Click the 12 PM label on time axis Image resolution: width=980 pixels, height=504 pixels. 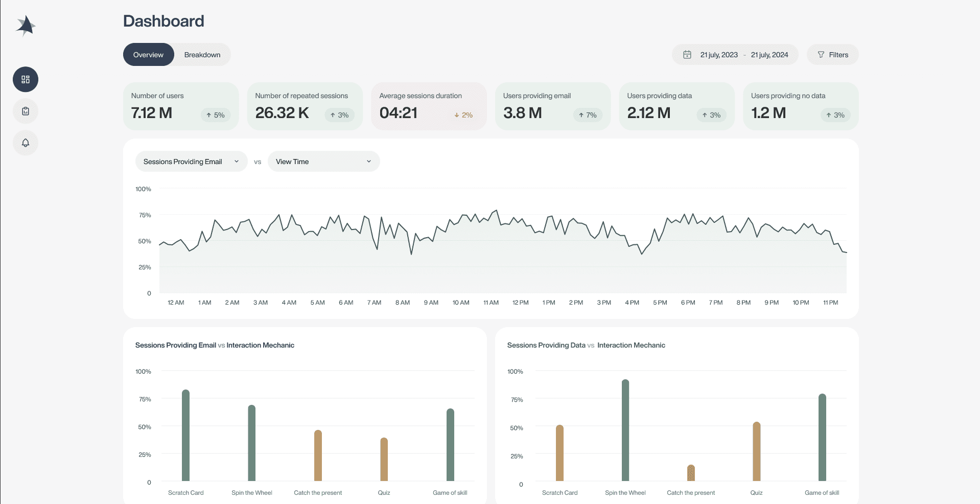click(521, 303)
